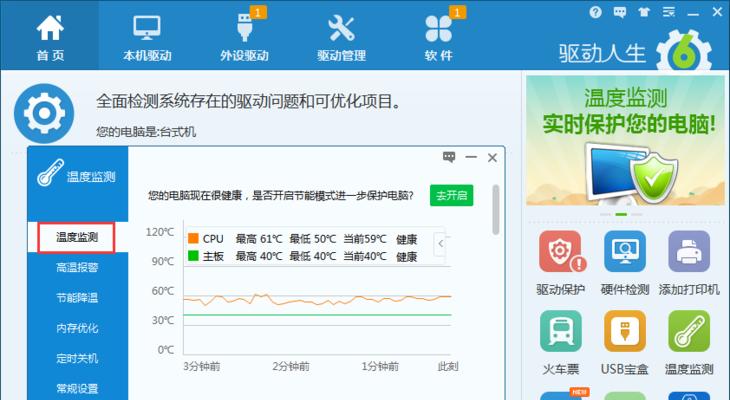The height and width of the screenshot is (400, 730).
Task: Open 节能降温 sidebar item
Action: pos(77,298)
